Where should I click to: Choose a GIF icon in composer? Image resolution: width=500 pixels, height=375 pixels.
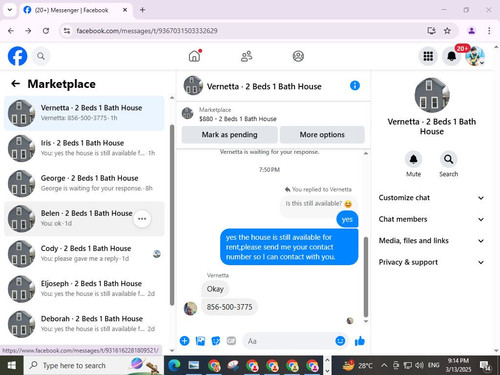click(231, 341)
